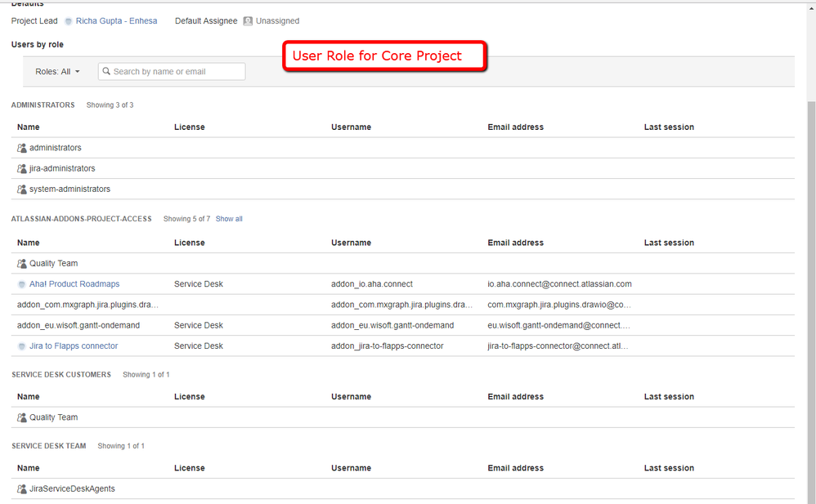
Task: Click username addon_jira-to-flapps-connector
Action: pyautogui.click(x=388, y=346)
